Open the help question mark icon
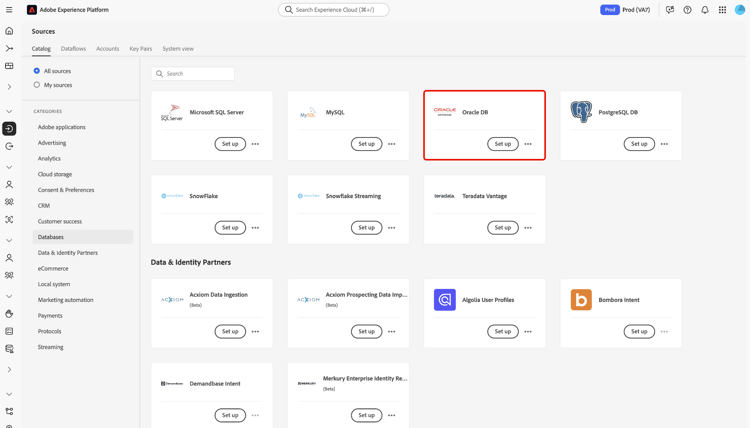The width and height of the screenshot is (750, 428). pos(687,10)
